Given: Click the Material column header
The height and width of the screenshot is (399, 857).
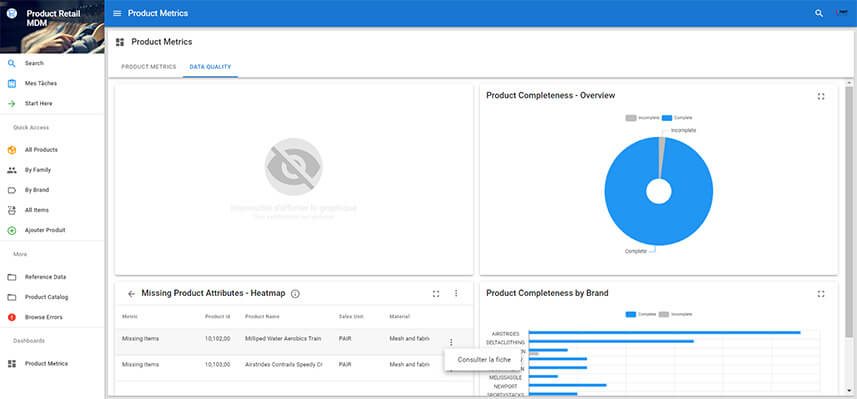Looking at the screenshot, I should (400, 316).
